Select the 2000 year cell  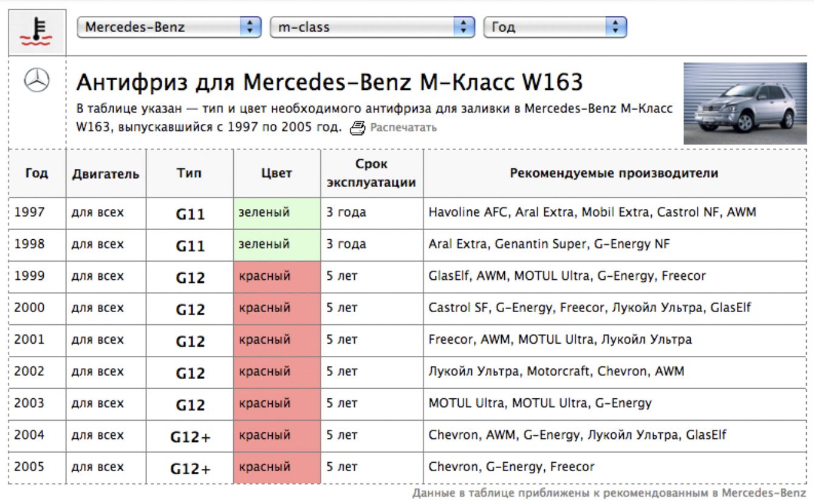[x=37, y=308]
